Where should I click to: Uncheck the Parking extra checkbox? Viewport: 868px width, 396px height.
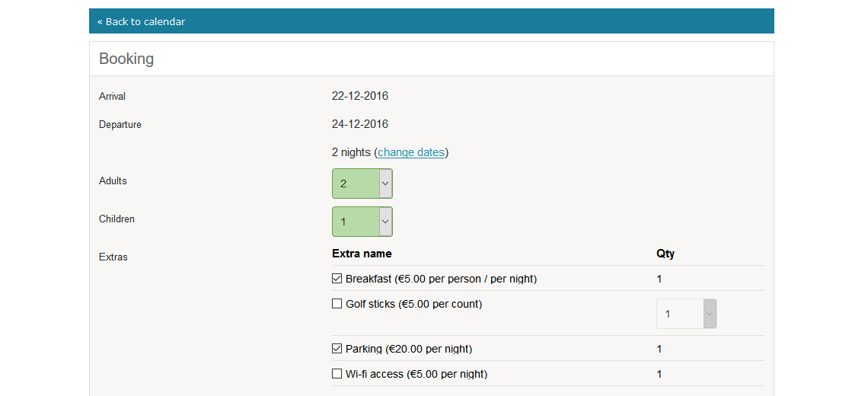[x=337, y=348]
